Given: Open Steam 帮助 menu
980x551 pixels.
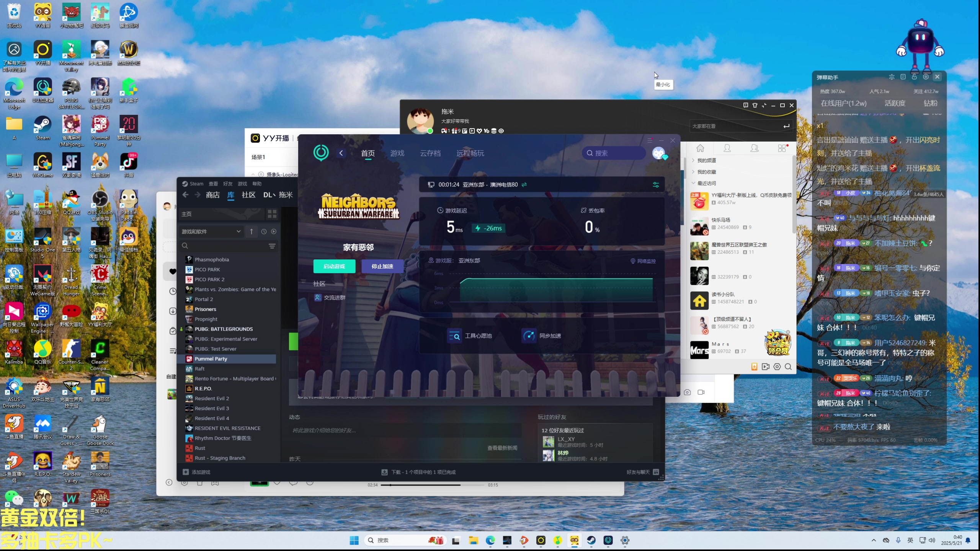Looking at the screenshot, I should [x=257, y=184].
